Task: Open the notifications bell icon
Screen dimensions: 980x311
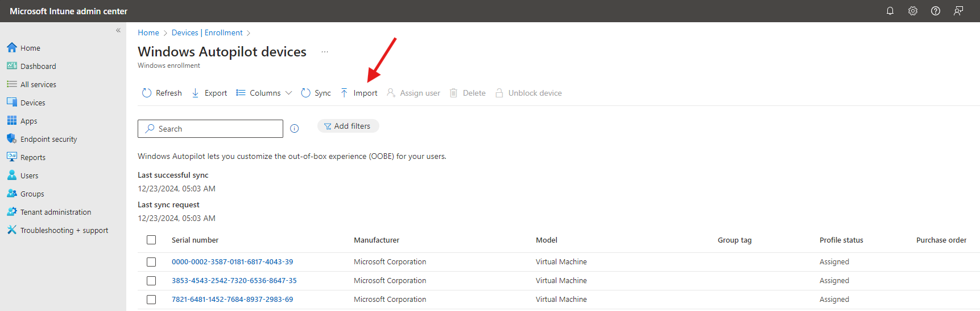Action: (x=890, y=11)
